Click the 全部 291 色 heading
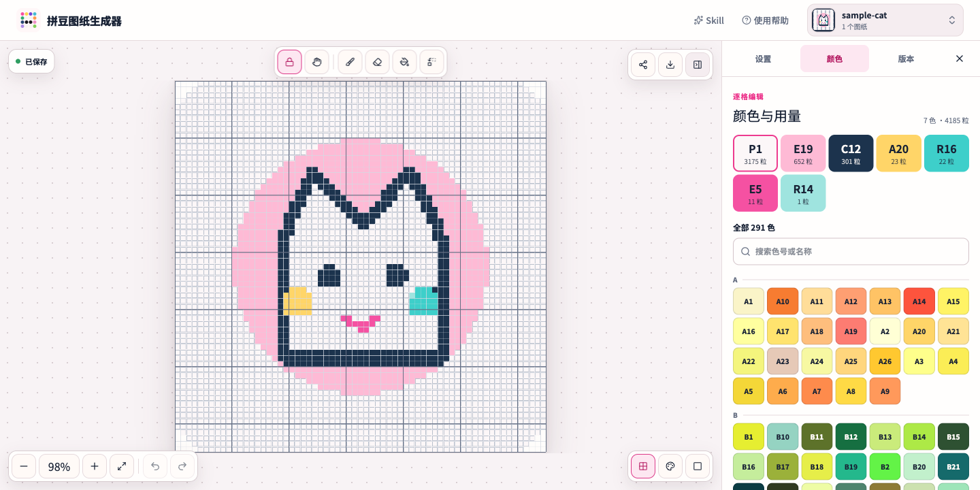This screenshot has width=980, height=490. point(754,227)
